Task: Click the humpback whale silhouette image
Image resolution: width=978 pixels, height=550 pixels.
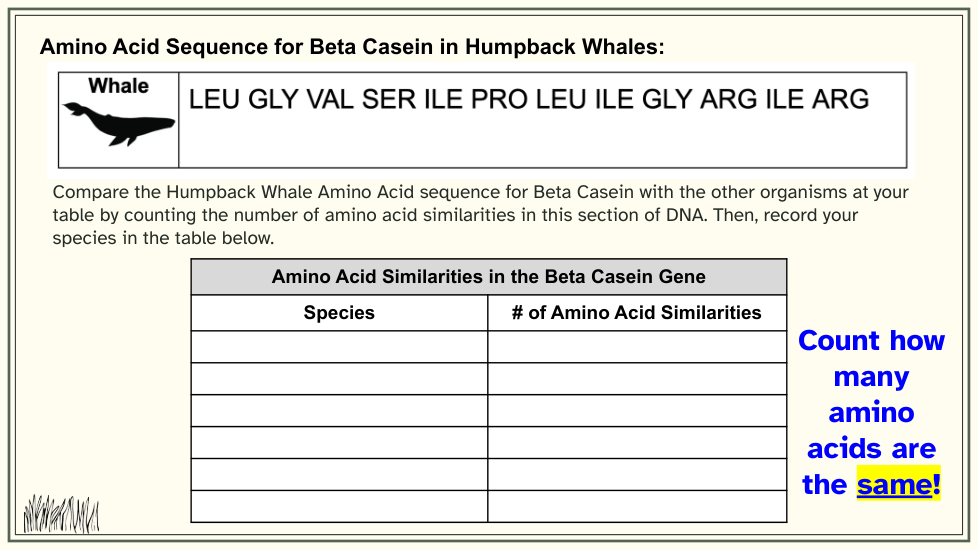Action: [119, 123]
